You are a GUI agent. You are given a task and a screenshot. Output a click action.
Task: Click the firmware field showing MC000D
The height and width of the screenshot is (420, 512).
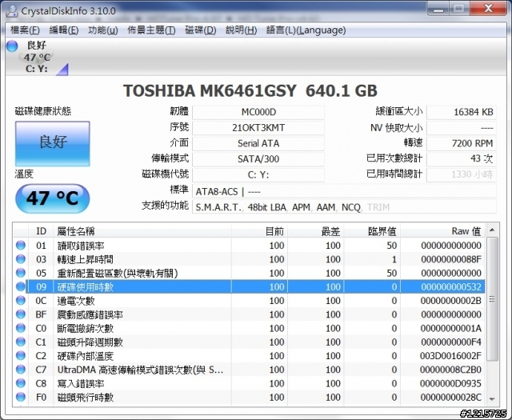coord(258,112)
